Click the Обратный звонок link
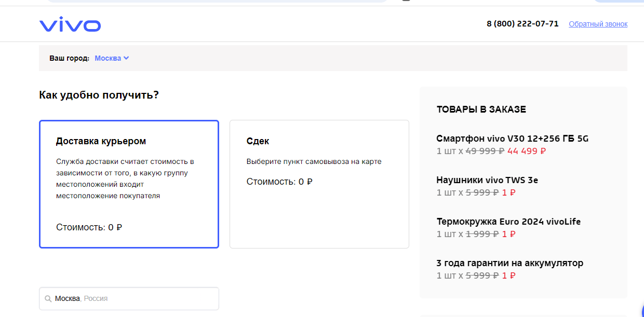644x317 pixels. [598, 24]
